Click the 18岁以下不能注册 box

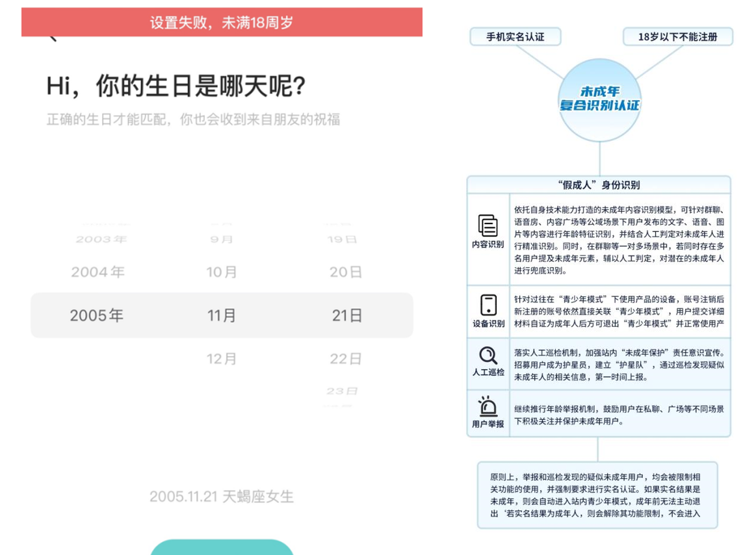point(677,37)
